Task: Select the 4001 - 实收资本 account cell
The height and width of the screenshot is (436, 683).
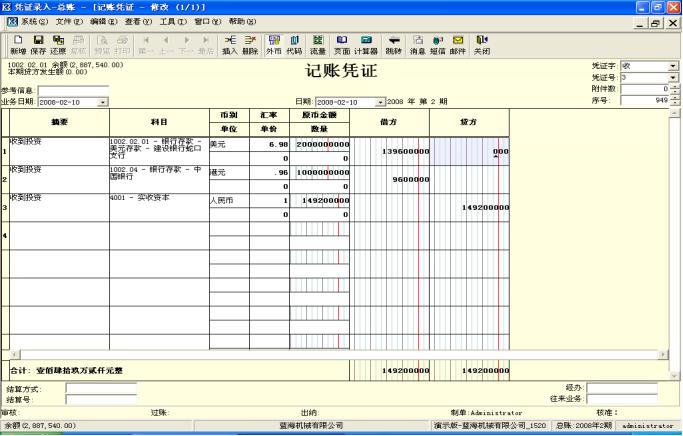Action: pos(159,207)
